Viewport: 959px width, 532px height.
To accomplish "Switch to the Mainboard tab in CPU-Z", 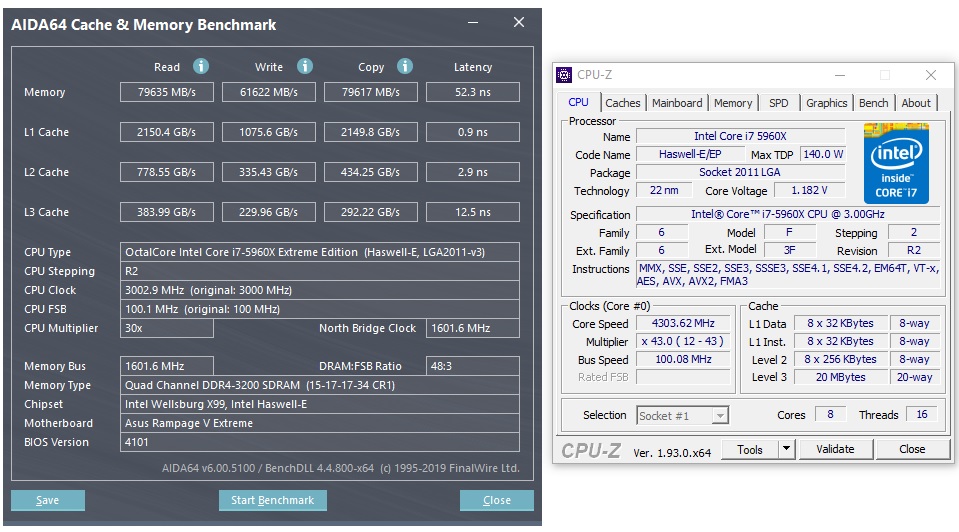I will click(x=677, y=103).
